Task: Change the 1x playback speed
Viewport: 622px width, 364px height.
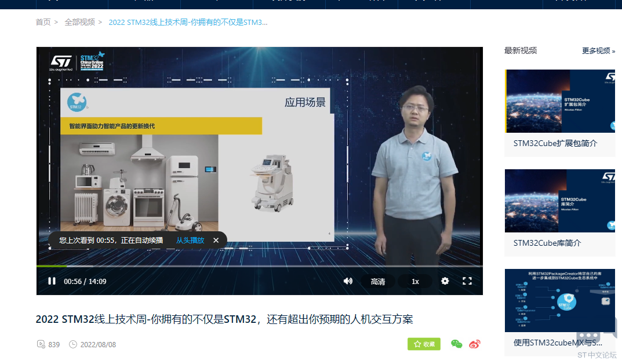Action: (415, 282)
